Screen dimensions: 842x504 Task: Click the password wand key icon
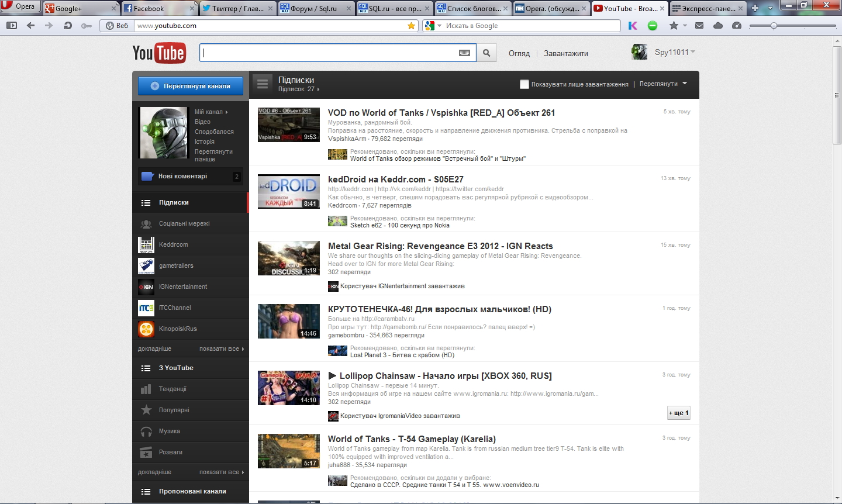87,26
